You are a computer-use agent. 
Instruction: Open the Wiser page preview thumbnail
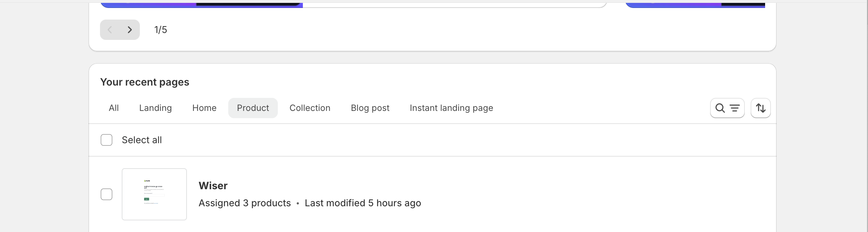(x=154, y=194)
